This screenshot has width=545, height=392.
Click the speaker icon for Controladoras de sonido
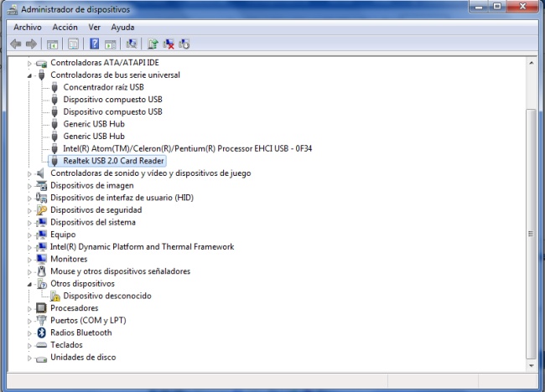point(41,173)
